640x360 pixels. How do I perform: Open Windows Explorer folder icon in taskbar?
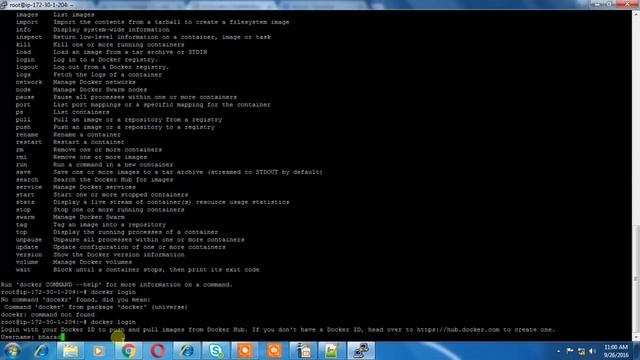tap(70, 351)
